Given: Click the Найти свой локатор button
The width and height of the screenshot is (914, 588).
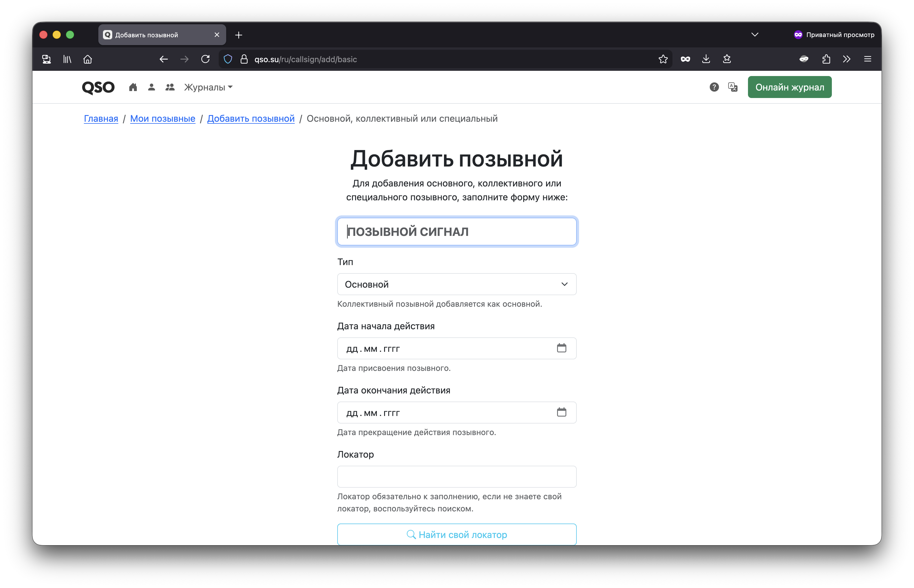Looking at the screenshot, I should coord(456,535).
